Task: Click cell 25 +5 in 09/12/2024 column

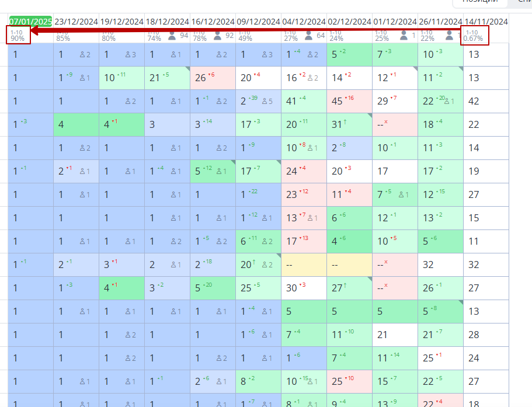Action: pyautogui.click(x=258, y=288)
